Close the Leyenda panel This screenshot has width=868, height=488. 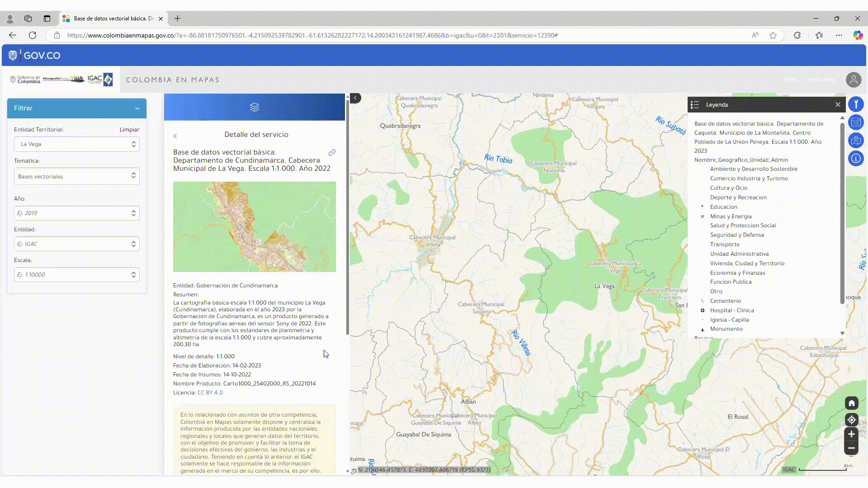click(838, 104)
